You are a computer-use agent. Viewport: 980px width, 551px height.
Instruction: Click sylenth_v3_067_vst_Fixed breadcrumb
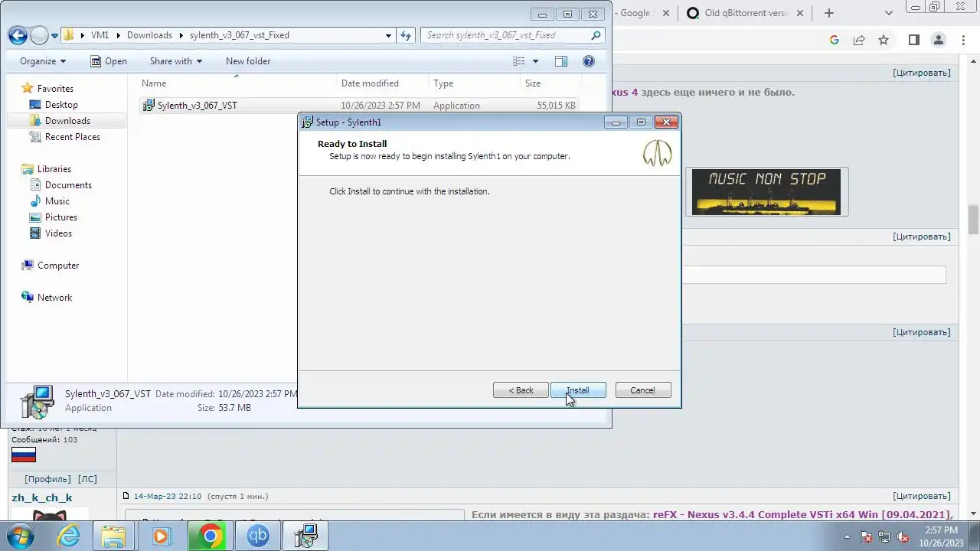(240, 35)
